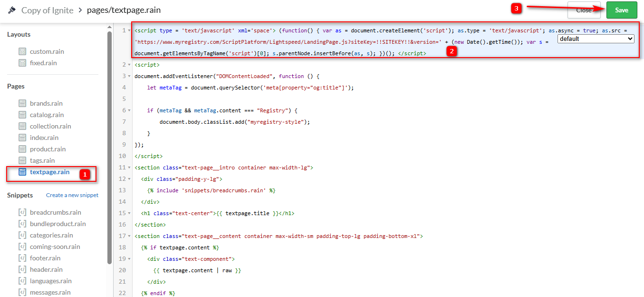Click the product.rain file icon

(x=22, y=149)
